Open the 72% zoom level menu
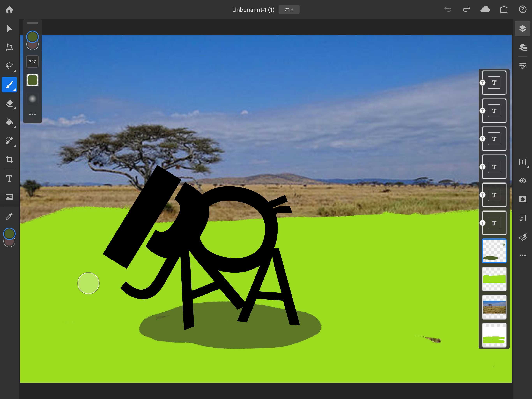The image size is (532, 399). 289,10
